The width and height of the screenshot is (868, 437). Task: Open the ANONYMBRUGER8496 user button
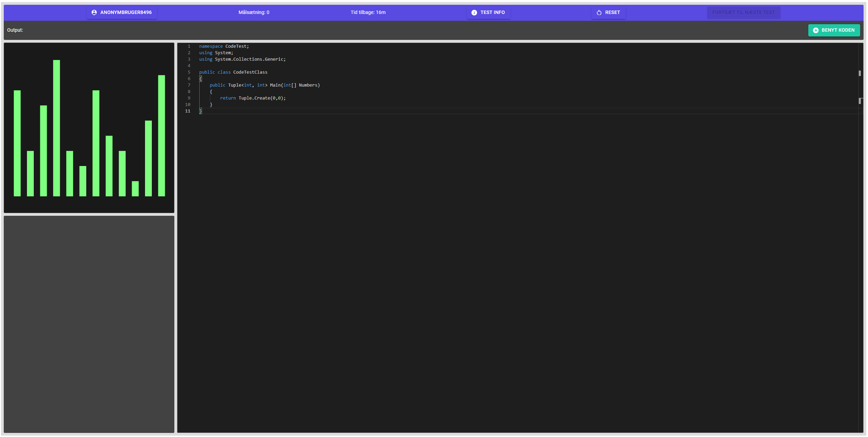(122, 13)
